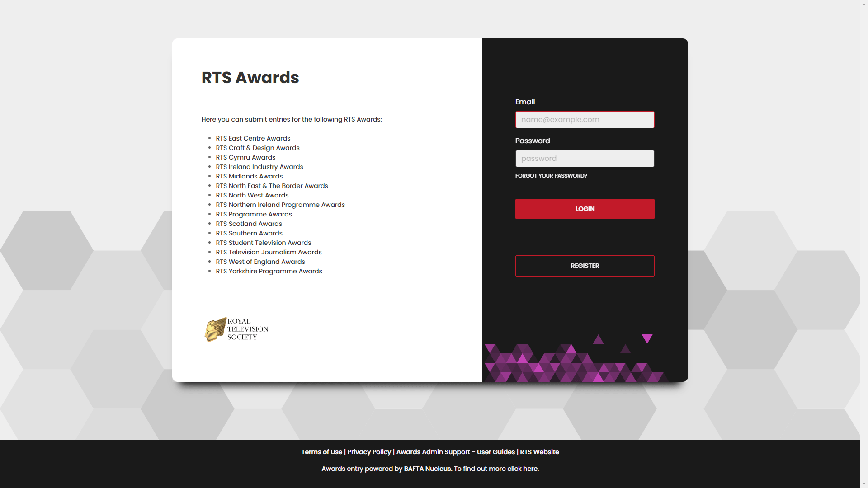This screenshot has width=868, height=488.
Task: Open the Terms of Use link
Action: click(321, 452)
